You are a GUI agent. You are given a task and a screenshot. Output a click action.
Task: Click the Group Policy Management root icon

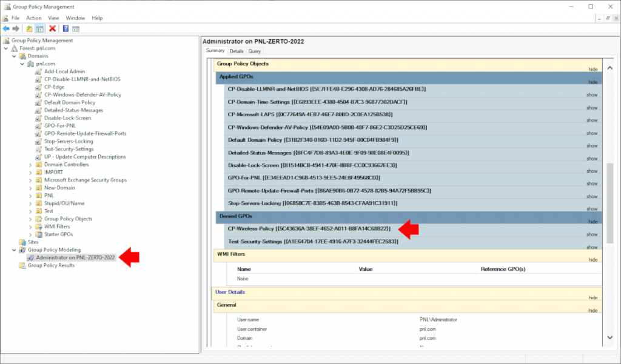[6, 40]
